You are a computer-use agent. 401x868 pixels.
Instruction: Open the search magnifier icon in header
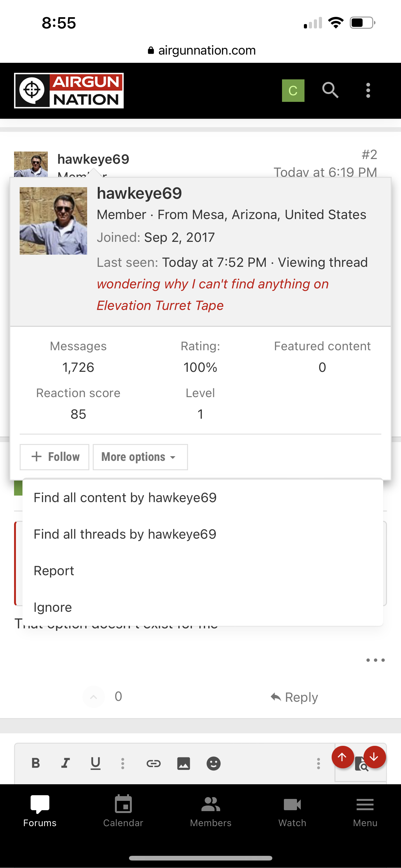coord(330,90)
